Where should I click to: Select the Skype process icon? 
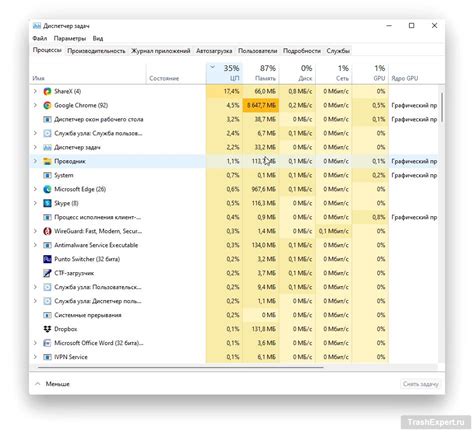coord(47,203)
